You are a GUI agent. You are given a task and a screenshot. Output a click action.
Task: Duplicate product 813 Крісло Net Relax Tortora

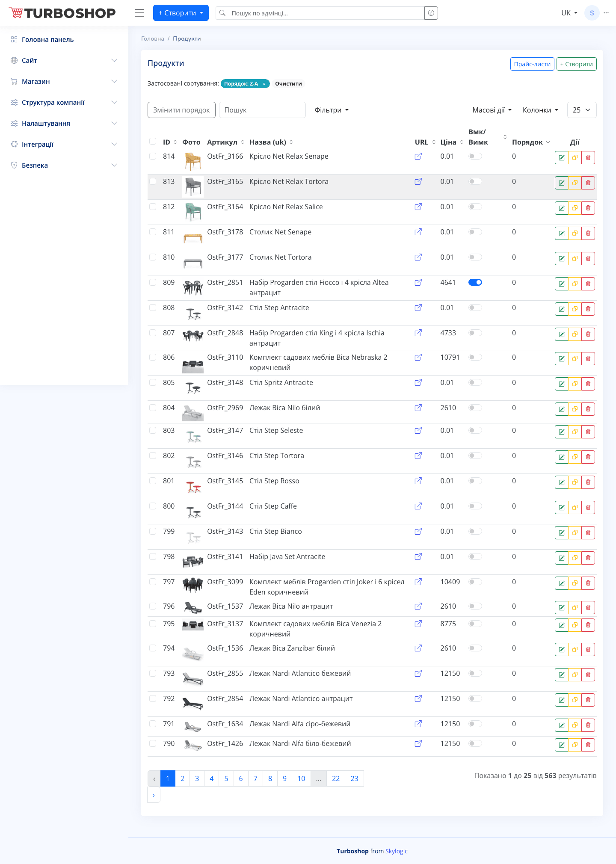(x=575, y=183)
